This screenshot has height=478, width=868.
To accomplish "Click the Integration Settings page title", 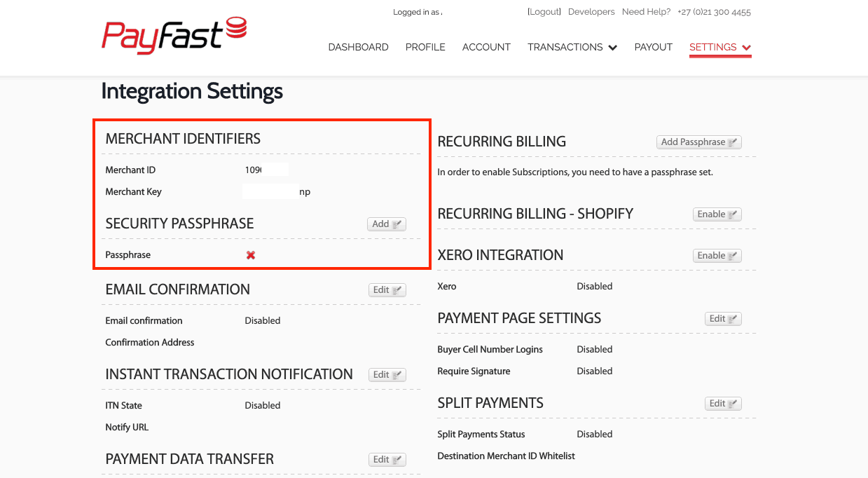I will point(192,91).
